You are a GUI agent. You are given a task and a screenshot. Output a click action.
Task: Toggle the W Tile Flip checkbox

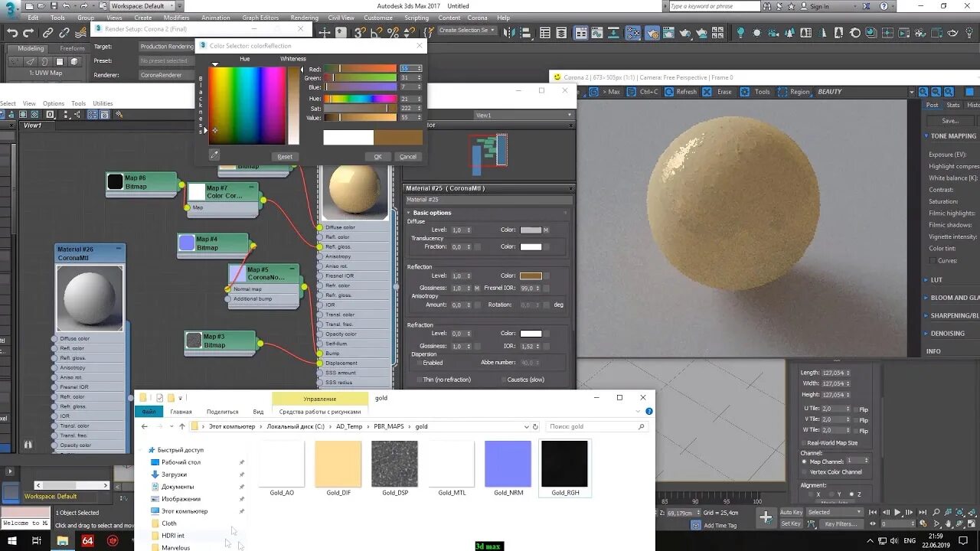click(x=855, y=429)
